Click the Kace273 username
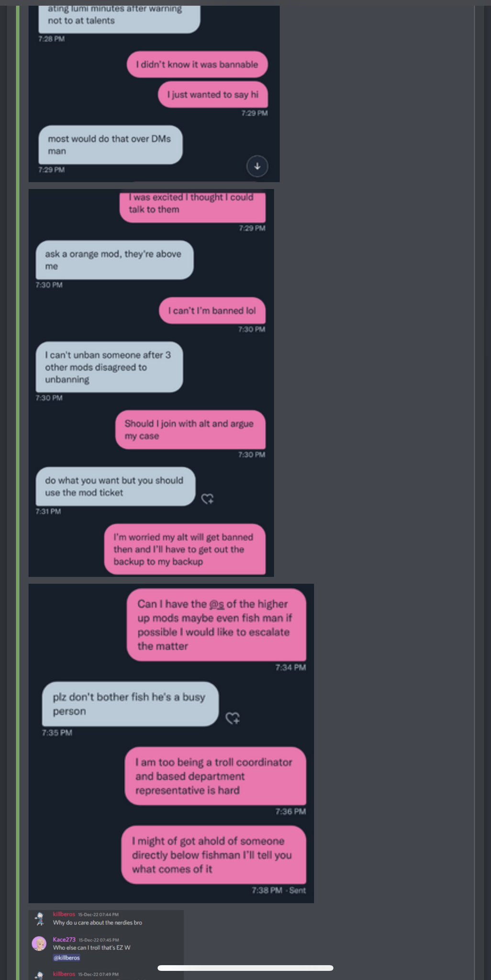The image size is (491, 980). coord(64,939)
